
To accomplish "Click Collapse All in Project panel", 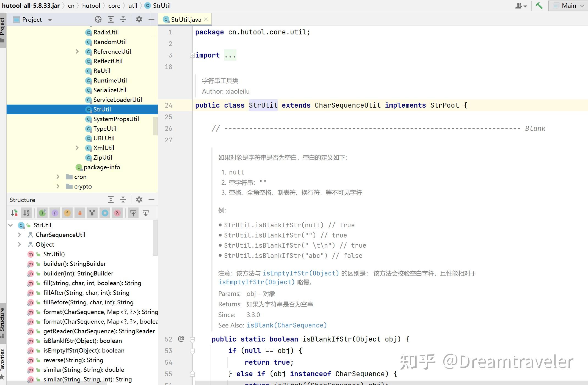I will pos(123,19).
